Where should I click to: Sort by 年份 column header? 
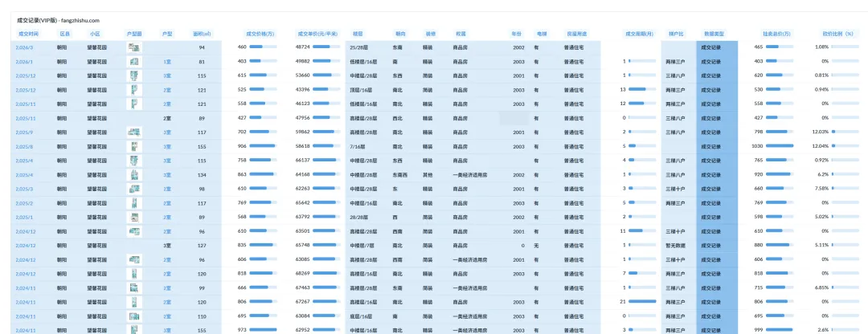(x=517, y=34)
